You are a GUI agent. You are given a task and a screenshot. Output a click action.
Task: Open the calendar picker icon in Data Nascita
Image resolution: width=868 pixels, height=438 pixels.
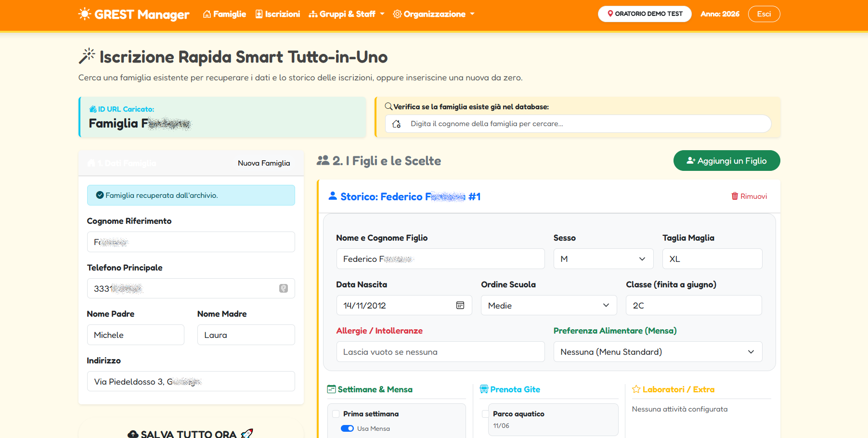(460, 305)
